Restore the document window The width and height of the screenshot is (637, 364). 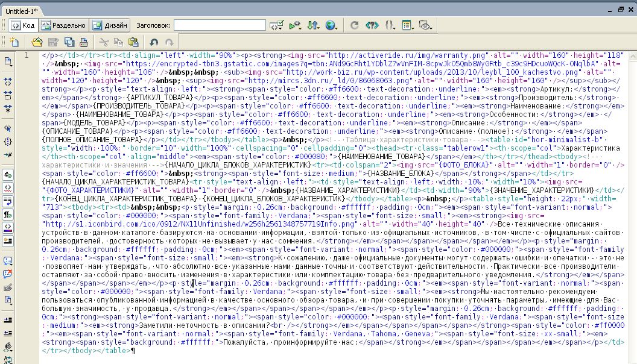tap(620, 10)
